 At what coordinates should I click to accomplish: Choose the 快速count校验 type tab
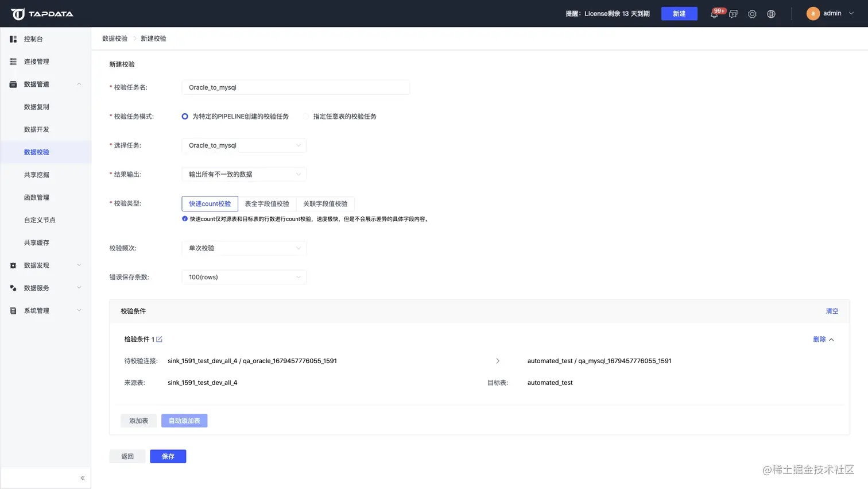[210, 204]
